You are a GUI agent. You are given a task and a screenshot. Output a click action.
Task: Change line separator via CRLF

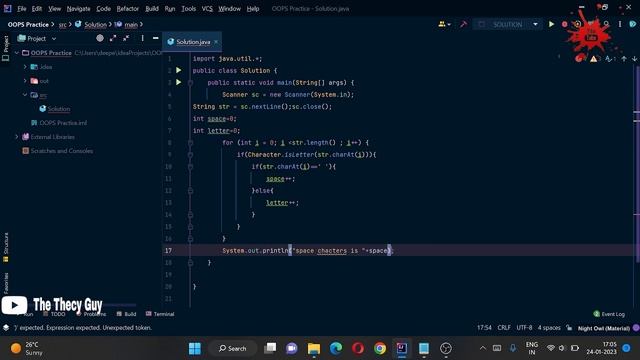click(504, 328)
